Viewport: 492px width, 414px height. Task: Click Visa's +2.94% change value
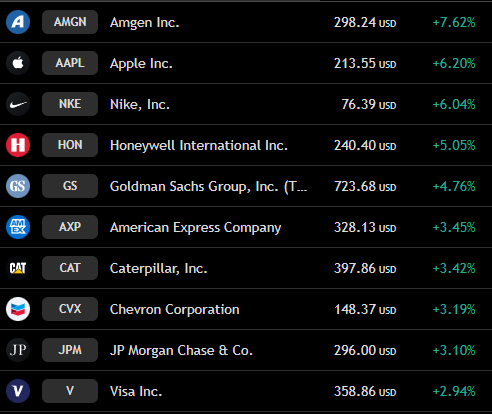click(x=454, y=391)
